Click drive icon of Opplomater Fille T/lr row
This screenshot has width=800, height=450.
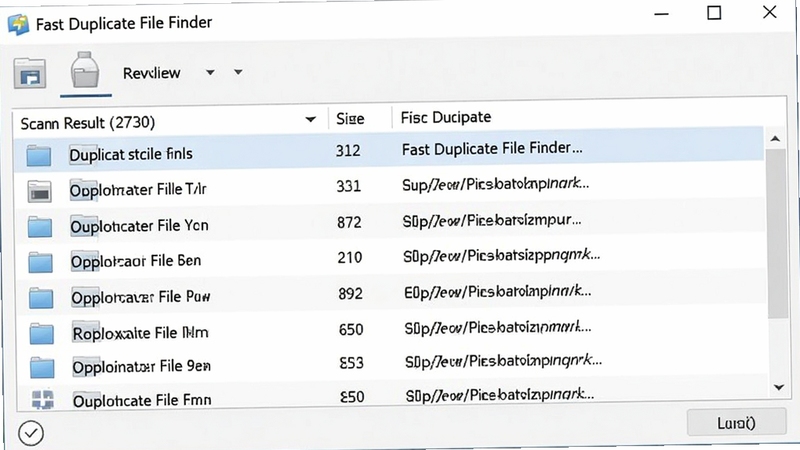click(x=39, y=192)
